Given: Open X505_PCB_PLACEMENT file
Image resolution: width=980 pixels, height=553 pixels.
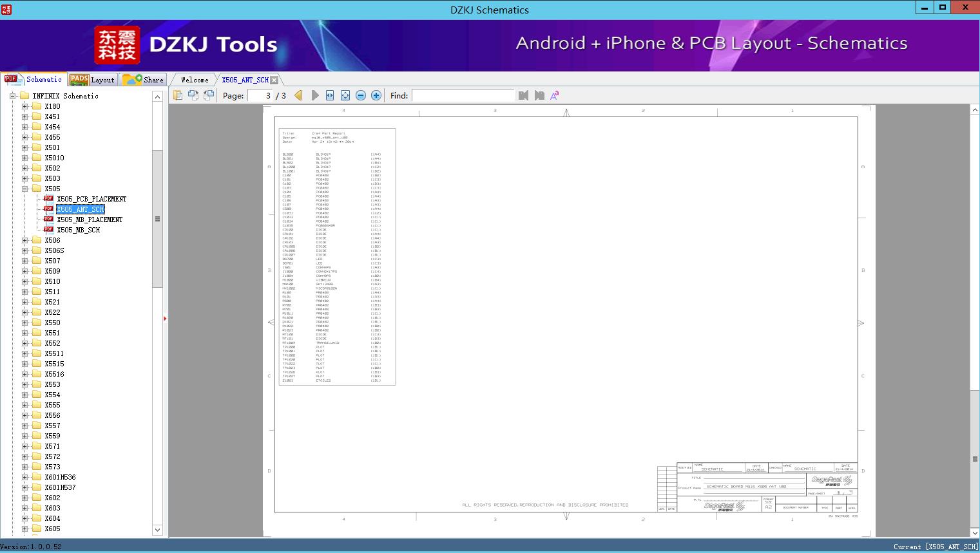Looking at the screenshot, I should point(91,199).
